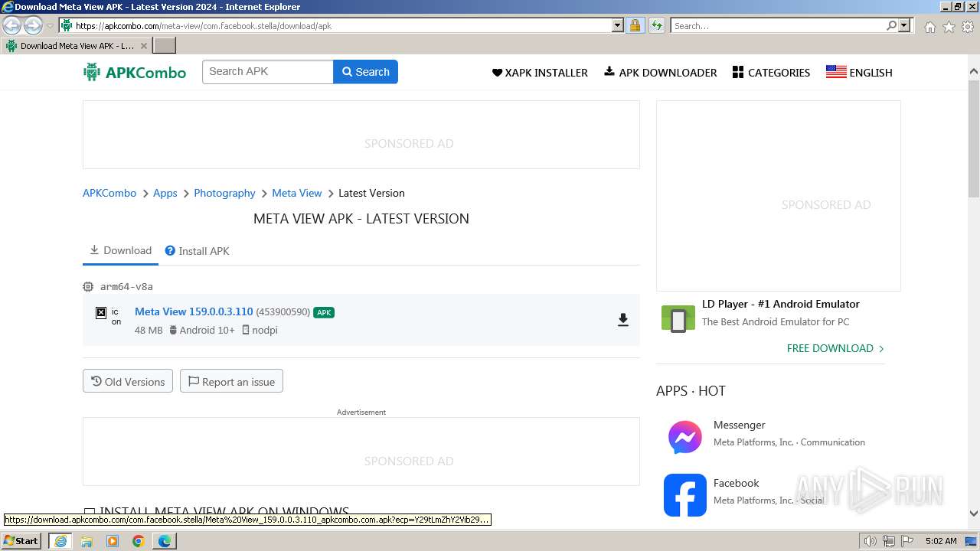Image resolution: width=980 pixels, height=551 pixels.
Task: Click the Show desktop button
Action: pyautogui.click(x=972, y=541)
